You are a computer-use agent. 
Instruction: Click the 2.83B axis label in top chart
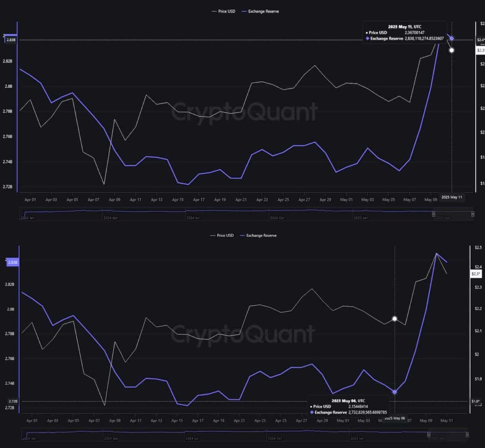click(x=10, y=40)
